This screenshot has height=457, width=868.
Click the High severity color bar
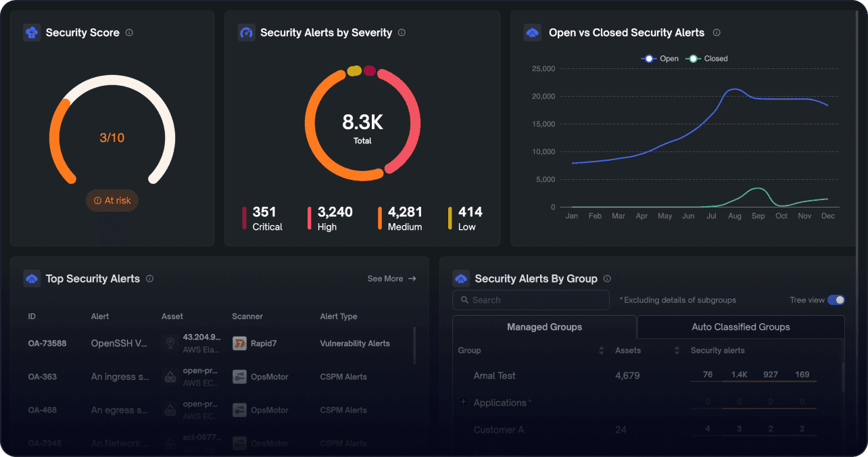click(x=310, y=219)
